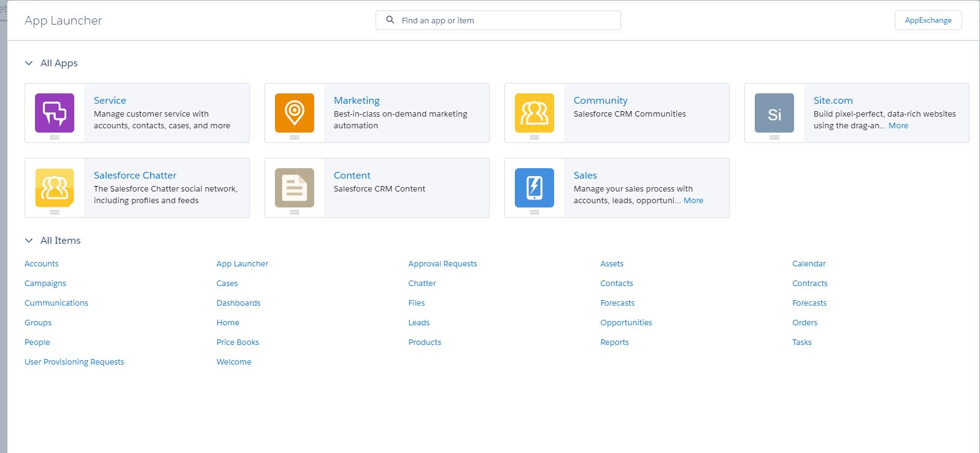This screenshot has width=980, height=453.
Task: Click the tan Content document icon
Action: pos(295,188)
